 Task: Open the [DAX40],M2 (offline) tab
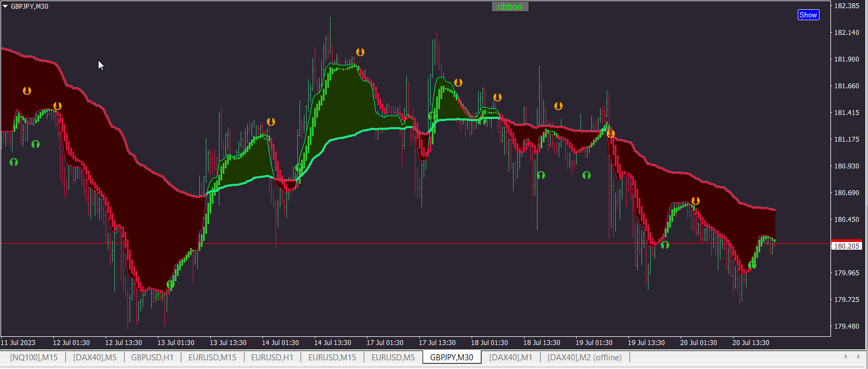click(x=585, y=358)
